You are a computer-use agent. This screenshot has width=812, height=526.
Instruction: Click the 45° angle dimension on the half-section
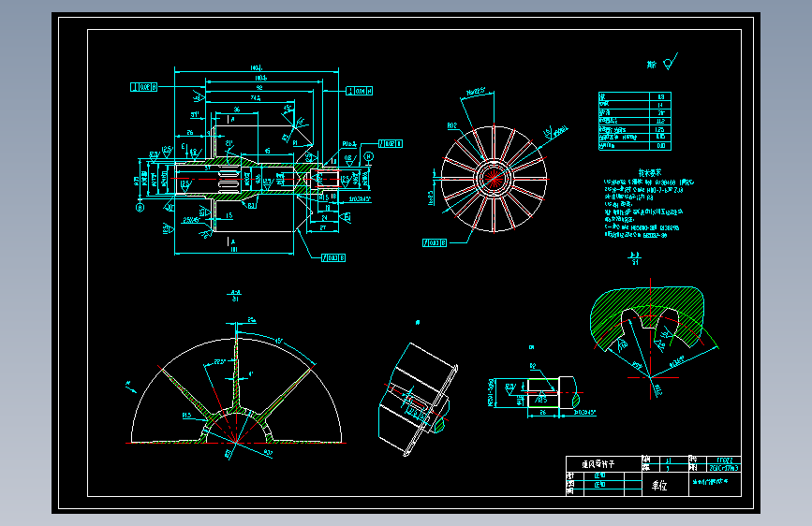278,342
